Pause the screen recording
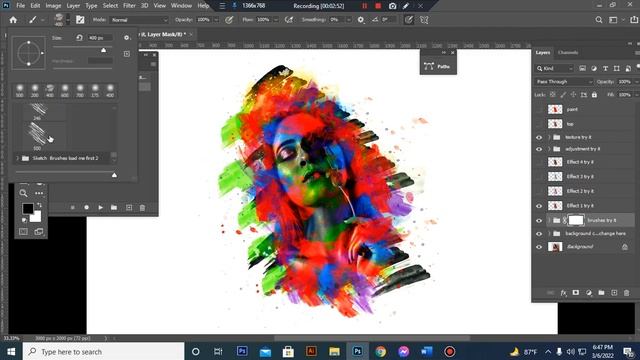This screenshot has width=640, height=360. pyautogui.click(x=364, y=6)
